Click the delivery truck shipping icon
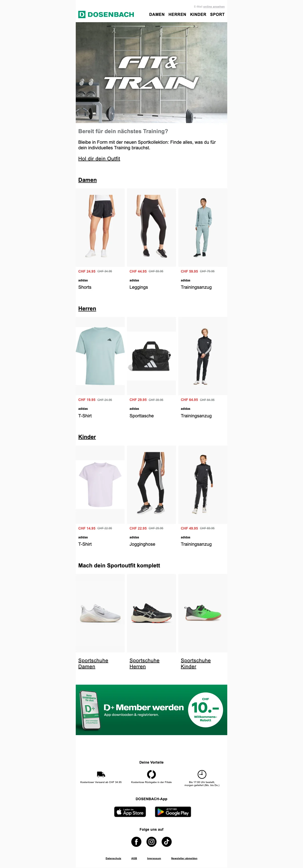This screenshot has width=303, height=868. point(101,774)
